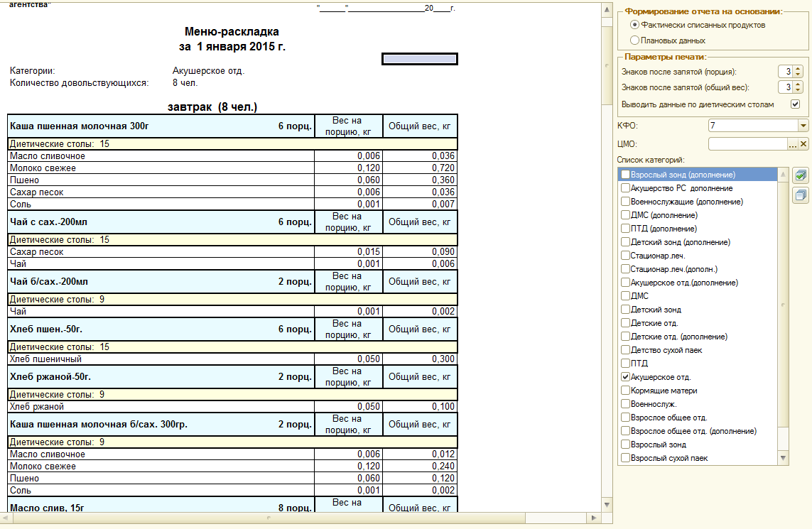This screenshot has width=812, height=529.
Task: Check 'Кормящие матери' category
Action: coord(625,391)
